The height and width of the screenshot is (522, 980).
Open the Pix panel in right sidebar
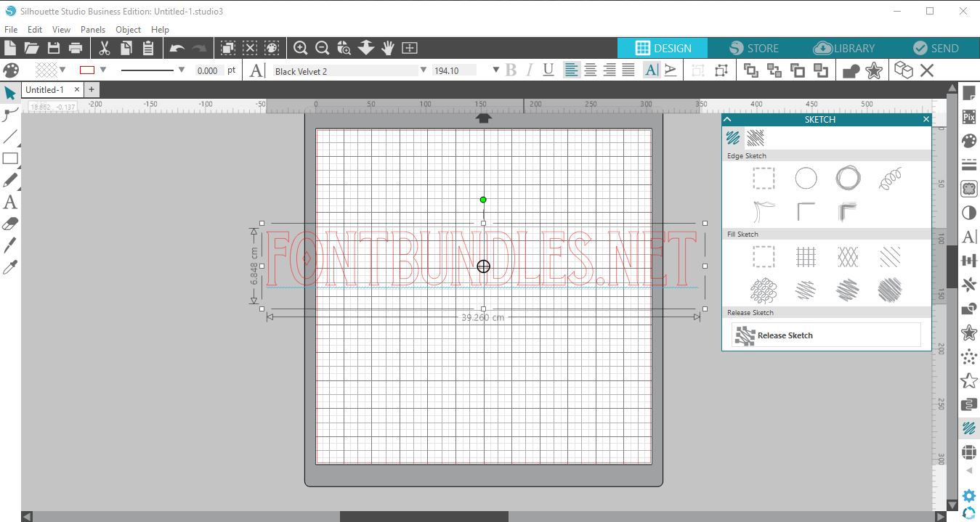[x=968, y=116]
